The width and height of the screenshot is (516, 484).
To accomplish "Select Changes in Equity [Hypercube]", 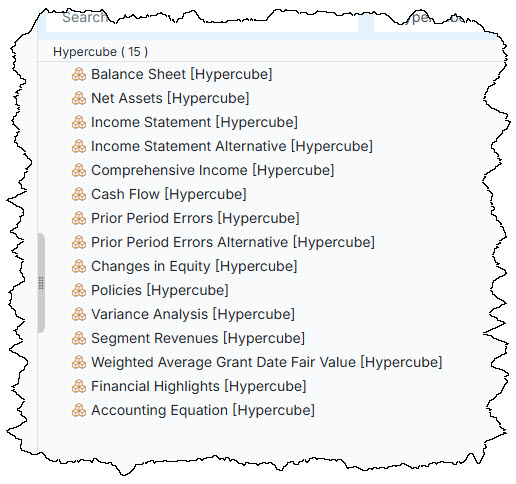I will (x=194, y=266).
